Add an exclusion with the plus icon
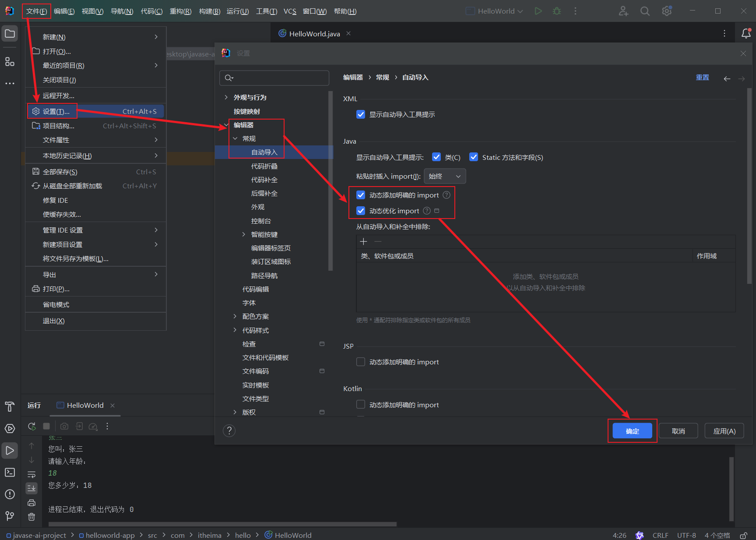The width and height of the screenshot is (756, 540). (363, 241)
